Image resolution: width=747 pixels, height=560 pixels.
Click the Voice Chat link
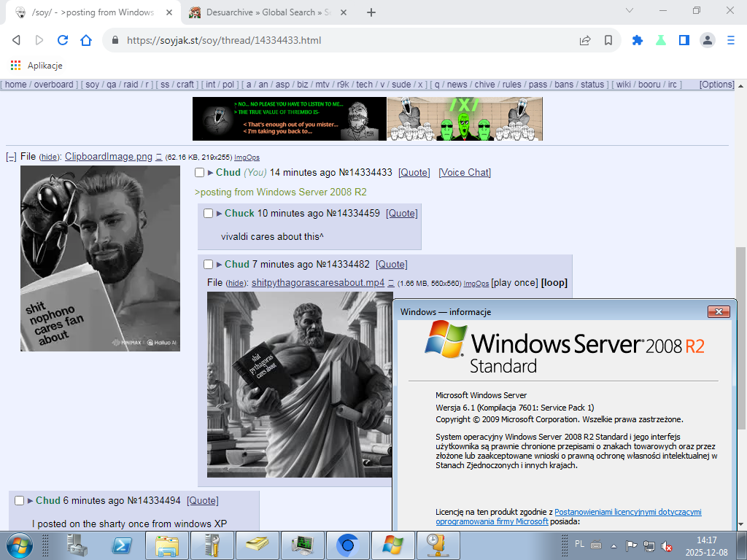click(x=464, y=173)
